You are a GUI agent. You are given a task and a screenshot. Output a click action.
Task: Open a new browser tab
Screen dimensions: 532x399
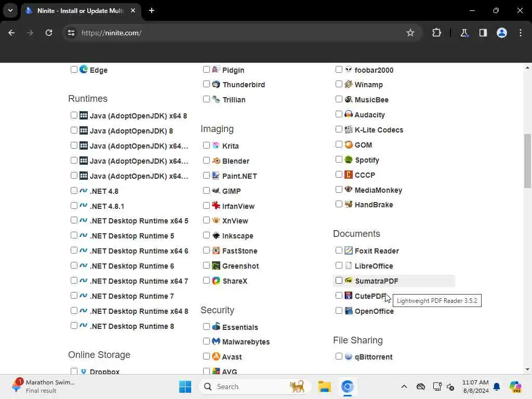click(x=152, y=10)
